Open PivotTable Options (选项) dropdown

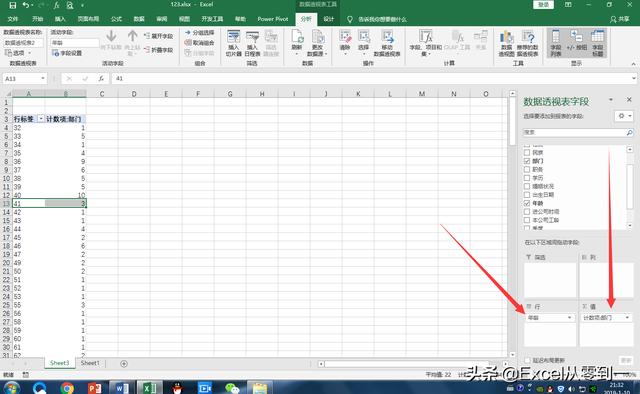point(17,53)
